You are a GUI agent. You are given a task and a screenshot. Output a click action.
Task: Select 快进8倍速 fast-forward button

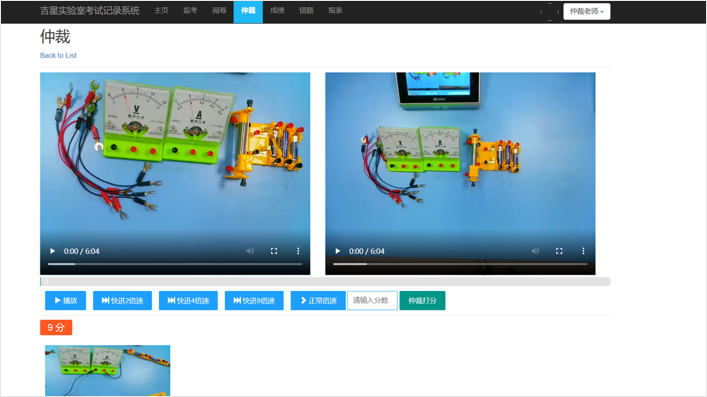coord(254,300)
